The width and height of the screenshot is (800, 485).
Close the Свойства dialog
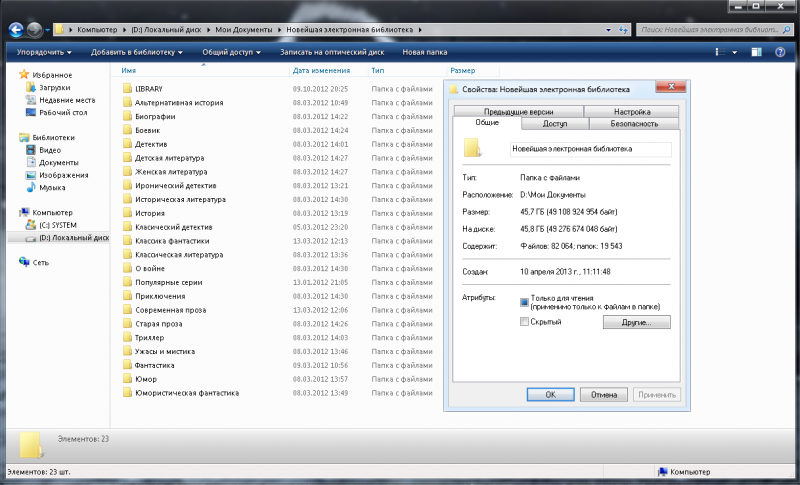[671, 87]
